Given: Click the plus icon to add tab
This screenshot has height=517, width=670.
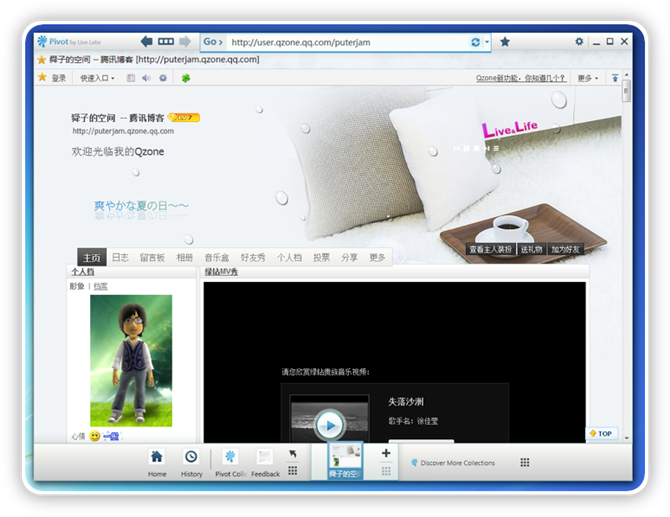Looking at the screenshot, I should click(386, 453).
